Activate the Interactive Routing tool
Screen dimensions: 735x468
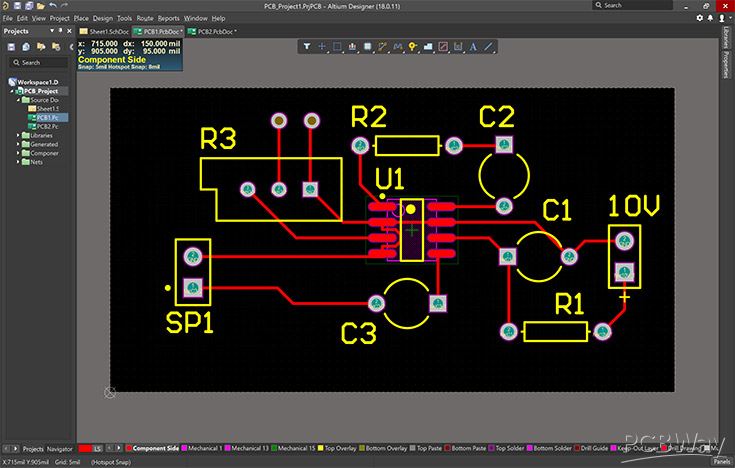click(382, 46)
